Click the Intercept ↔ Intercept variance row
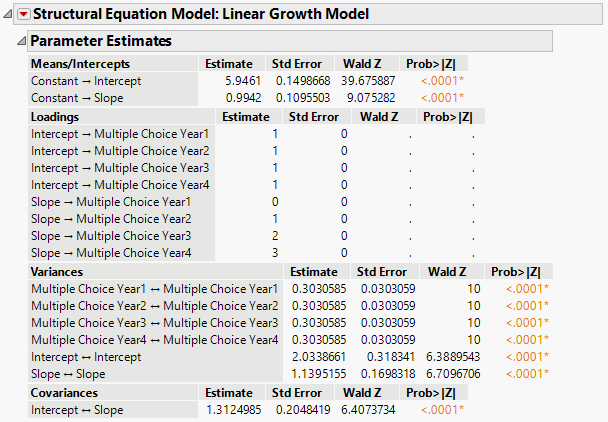Screen dimensions: 608x422 84,357
